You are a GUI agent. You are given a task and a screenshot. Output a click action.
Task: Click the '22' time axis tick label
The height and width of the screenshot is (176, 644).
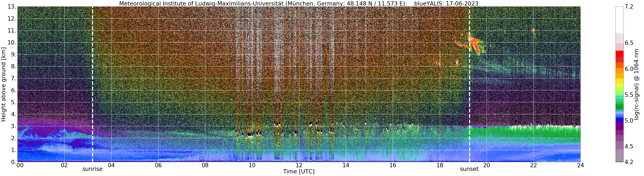click(534, 165)
